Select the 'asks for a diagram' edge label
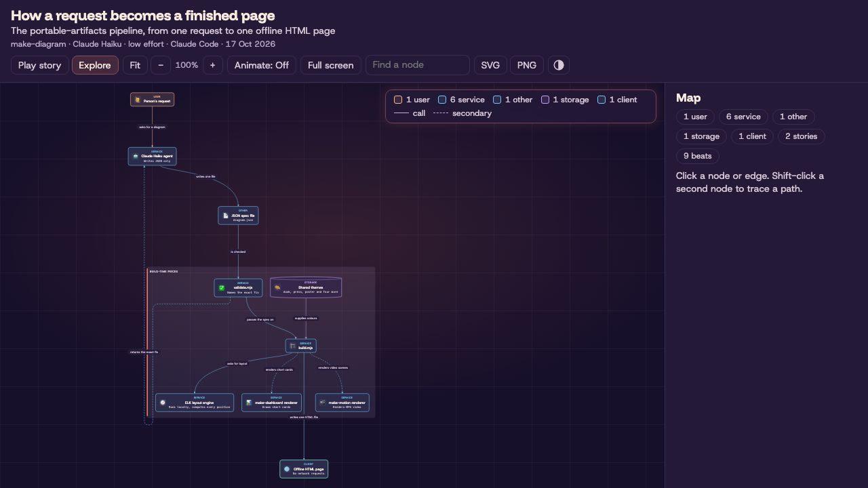The height and width of the screenshot is (488, 868). 152,127
